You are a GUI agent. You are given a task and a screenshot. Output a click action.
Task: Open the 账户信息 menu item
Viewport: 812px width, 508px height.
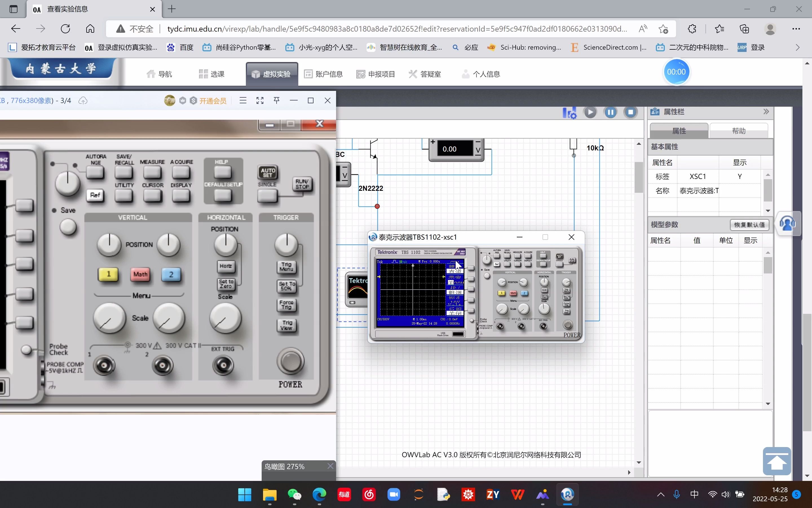click(x=323, y=74)
